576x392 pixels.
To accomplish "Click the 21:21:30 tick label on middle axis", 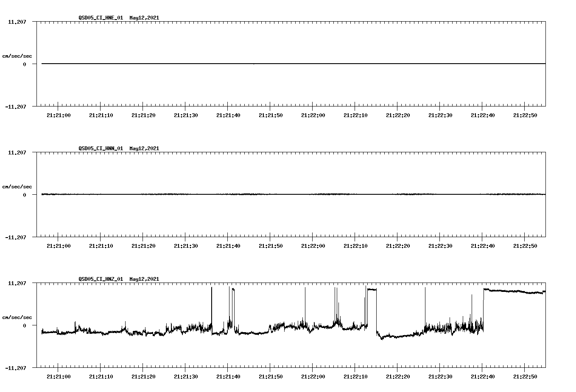I will (x=185, y=244).
